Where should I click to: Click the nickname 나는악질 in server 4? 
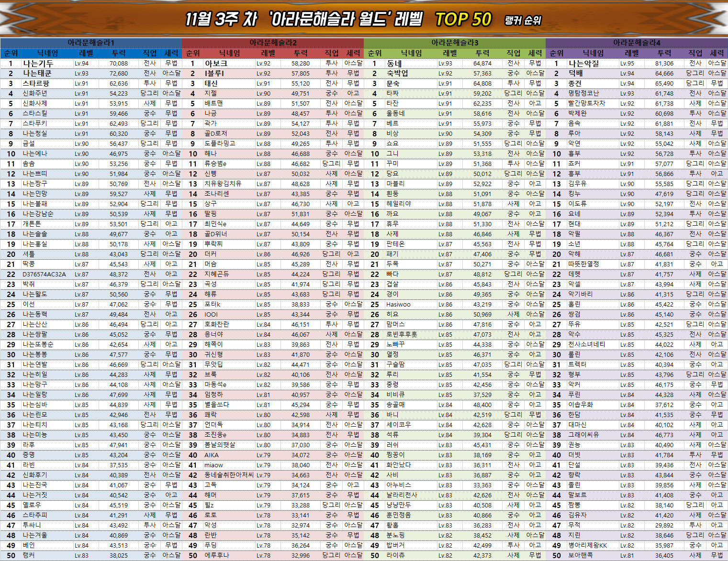click(583, 63)
